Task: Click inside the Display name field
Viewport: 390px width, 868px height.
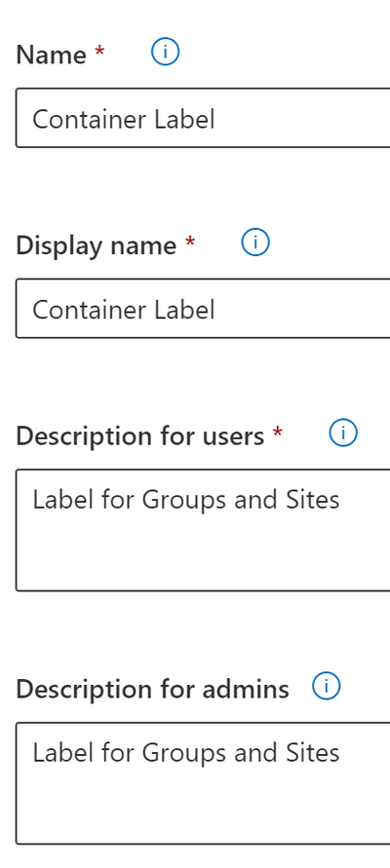Action: point(203,309)
